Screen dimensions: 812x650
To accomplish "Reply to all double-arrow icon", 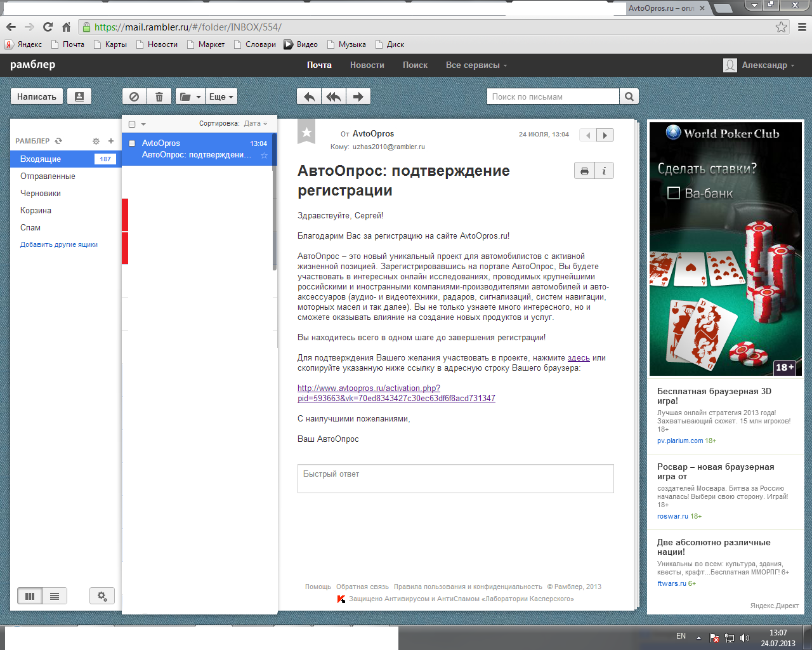I will 334,96.
